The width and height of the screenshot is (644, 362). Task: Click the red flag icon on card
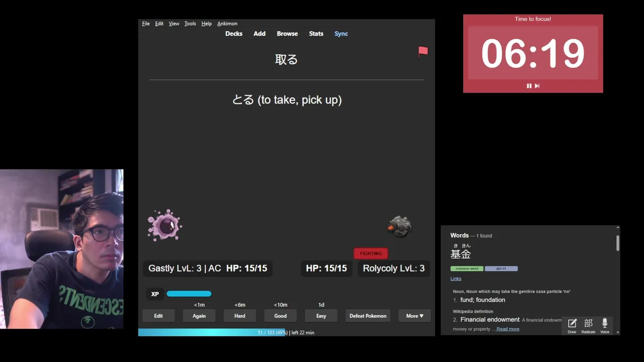click(423, 51)
